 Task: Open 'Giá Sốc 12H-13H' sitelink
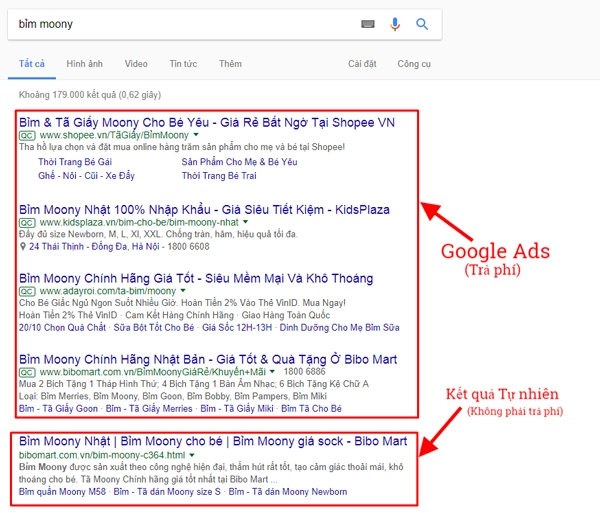(237, 327)
